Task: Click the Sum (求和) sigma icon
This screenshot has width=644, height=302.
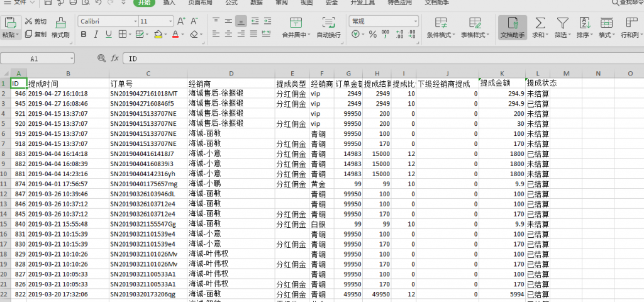Action: 540,23
